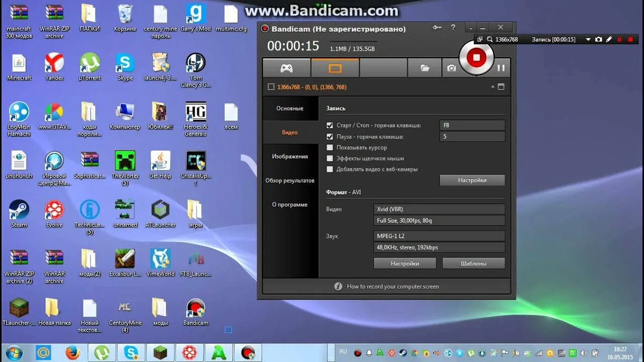Select the ATLauncher desktop icon
Image resolution: width=644 pixels, height=362 pixels.
coord(160,214)
